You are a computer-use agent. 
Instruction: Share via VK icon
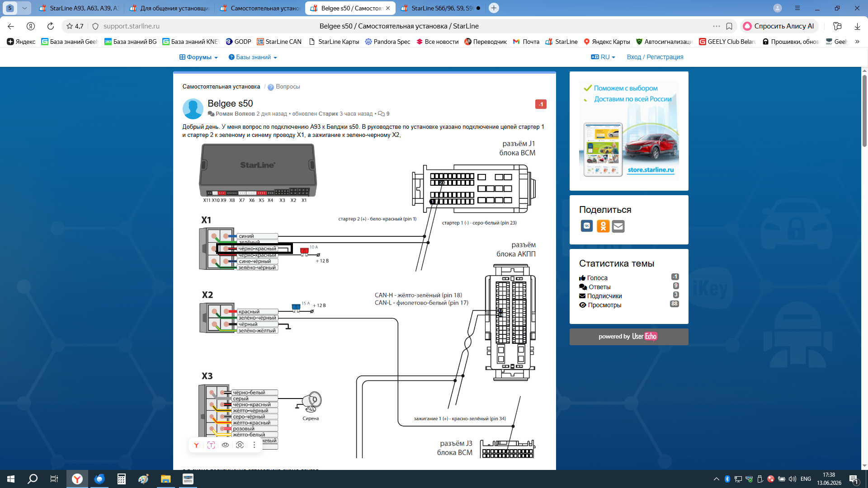tap(587, 226)
